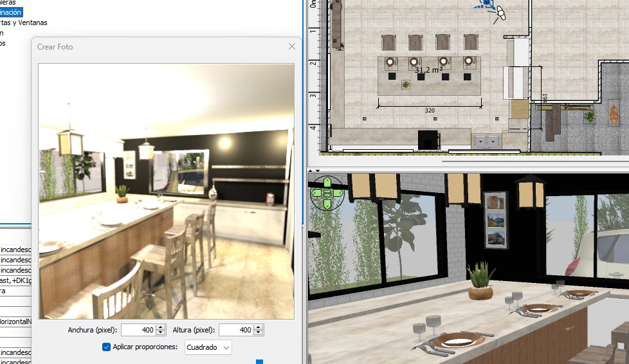Click the 3D view turn-left arrow
The height and width of the screenshot is (364, 629).
click(x=316, y=193)
